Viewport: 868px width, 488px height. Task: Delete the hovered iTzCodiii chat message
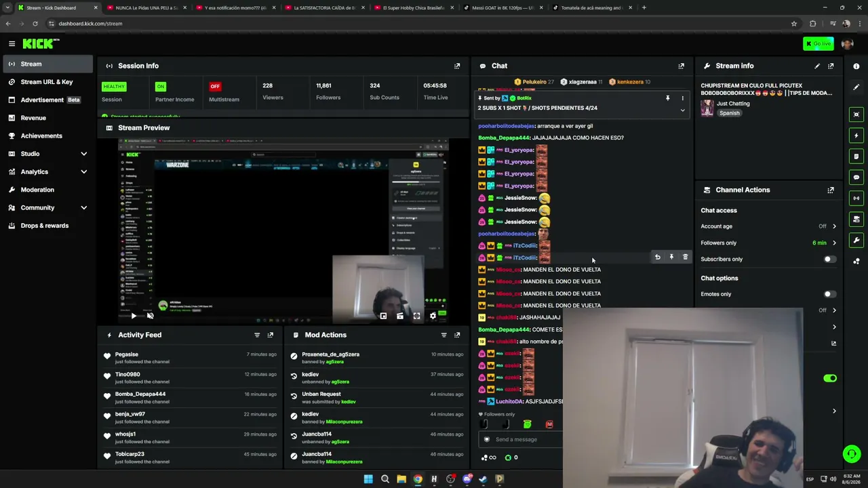[x=685, y=258]
